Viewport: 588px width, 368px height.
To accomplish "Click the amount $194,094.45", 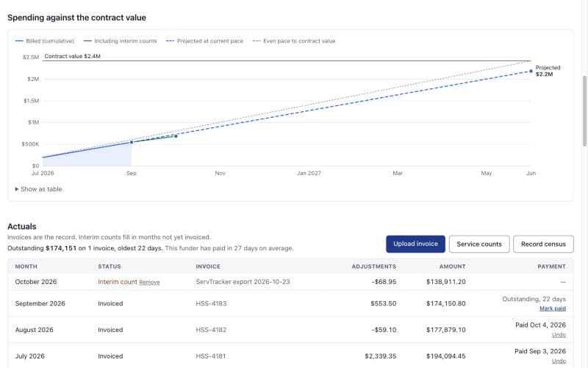I will coord(446,356).
